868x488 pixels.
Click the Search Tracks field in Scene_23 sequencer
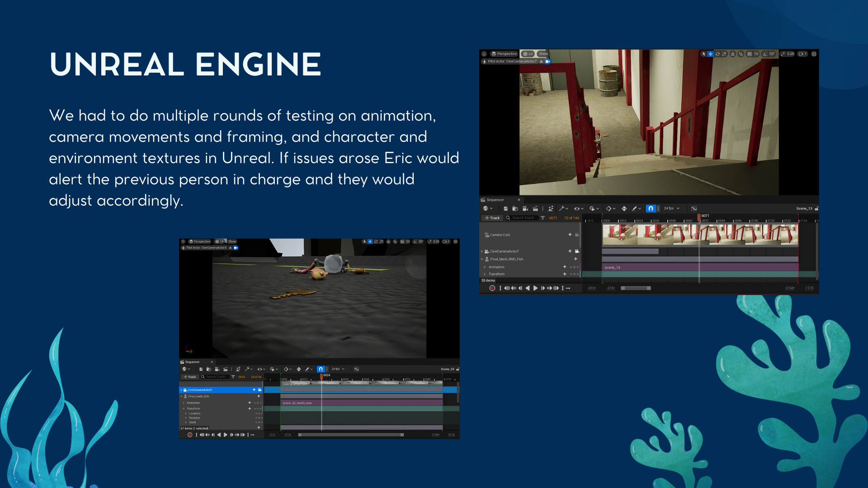(215, 377)
